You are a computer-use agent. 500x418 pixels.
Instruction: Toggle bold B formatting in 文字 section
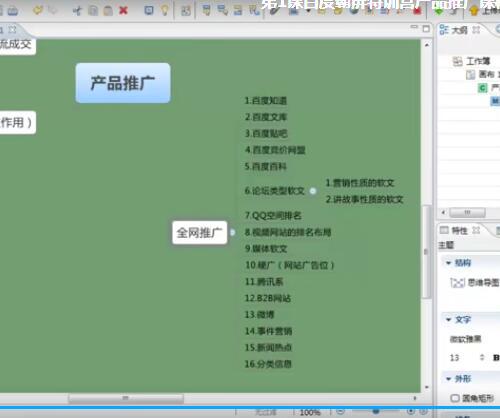496,358
